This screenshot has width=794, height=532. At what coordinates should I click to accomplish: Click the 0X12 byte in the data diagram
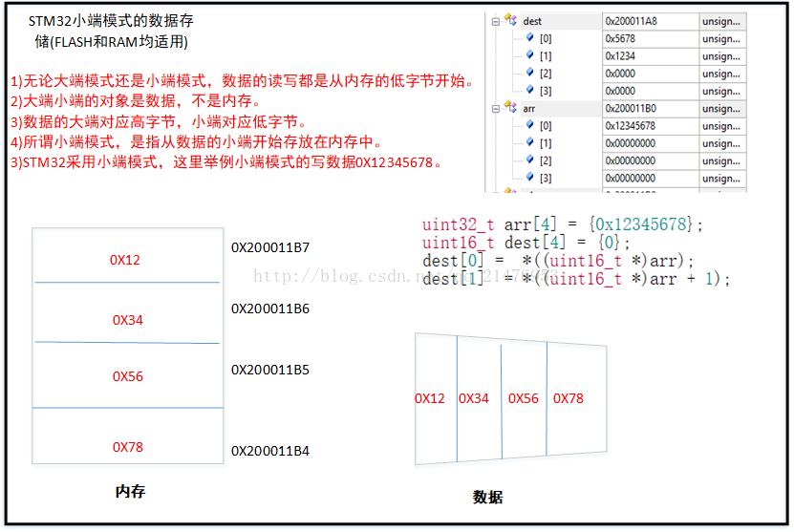pos(429,398)
